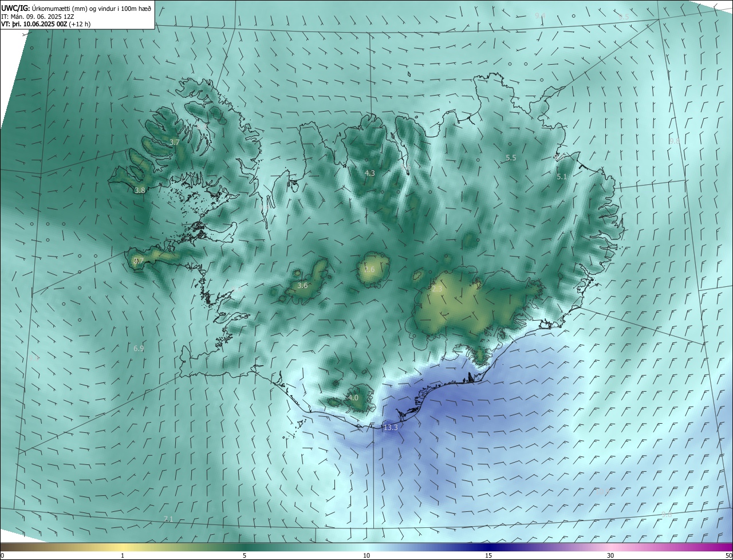The width and height of the screenshot is (733, 560).
Task: Click the 5 tick on the color scale
Action: 245,556
